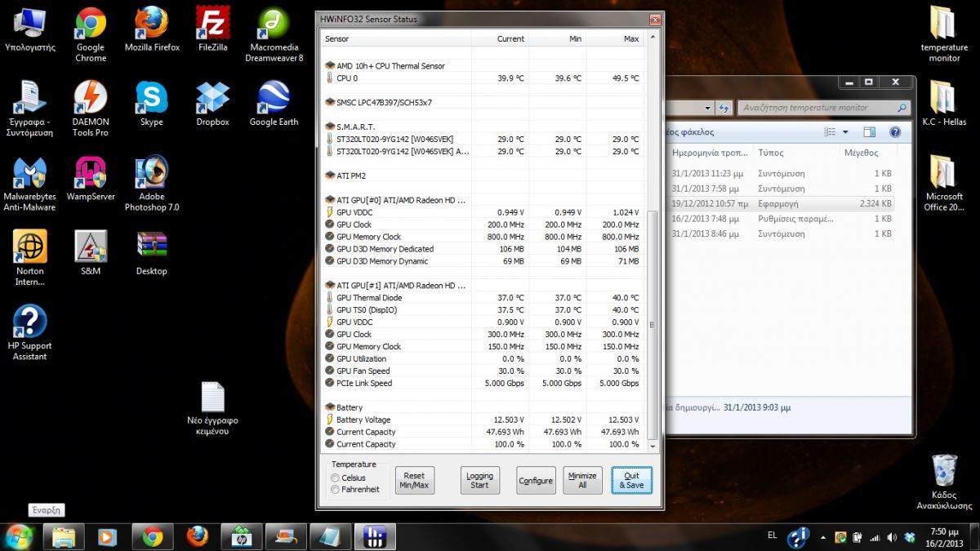Open Microsoft Office 20... folder

point(943,184)
